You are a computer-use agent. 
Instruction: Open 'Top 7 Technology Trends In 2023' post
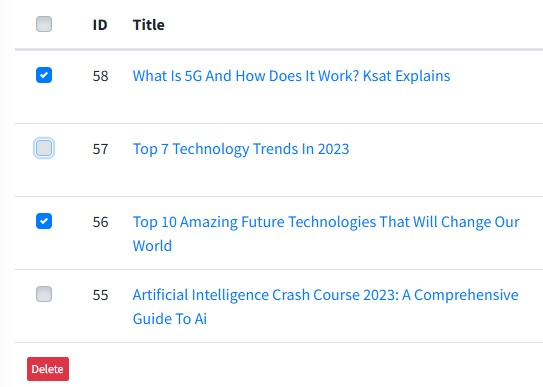241,149
